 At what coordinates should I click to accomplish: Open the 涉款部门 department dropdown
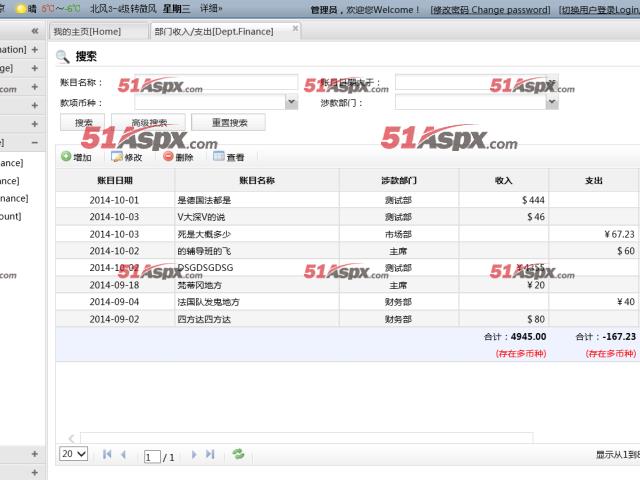pos(551,102)
